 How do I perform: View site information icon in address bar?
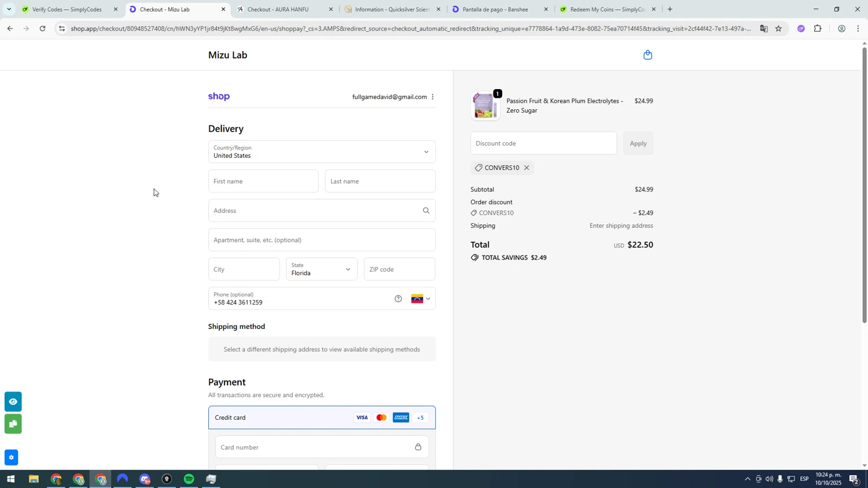(x=62, y=28)
